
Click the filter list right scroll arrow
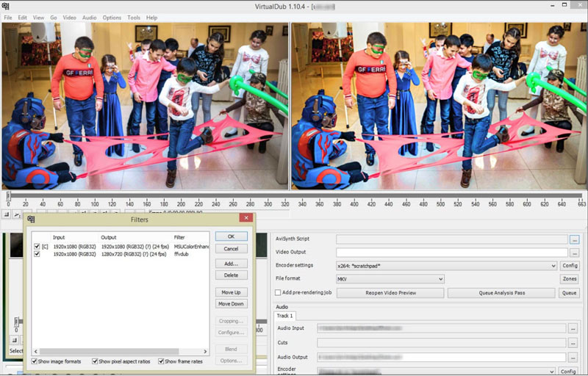tap(205, 351)
